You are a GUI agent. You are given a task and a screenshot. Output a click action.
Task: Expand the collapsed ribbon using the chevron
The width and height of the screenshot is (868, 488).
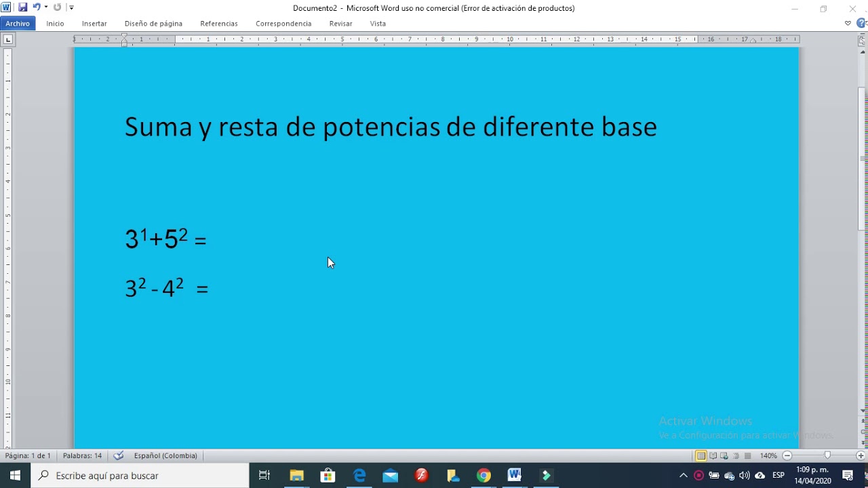pos(848,23)
